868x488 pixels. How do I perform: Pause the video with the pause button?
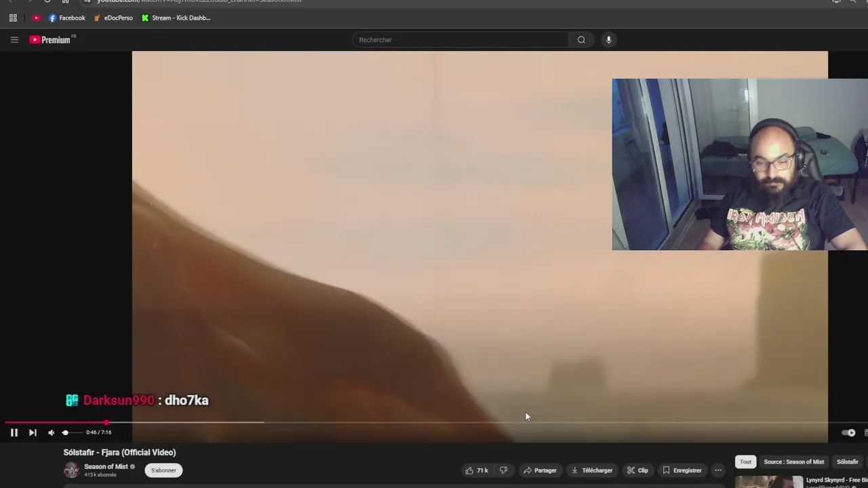(x=14, y=432)
